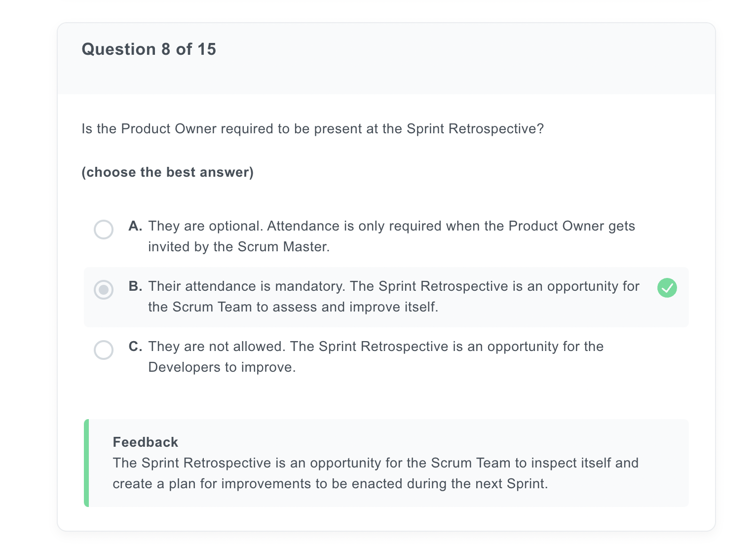Image resolution: width=756 pixels, height=545 pixels.
Task: Click "the Scrum Team to assess" line
Action: coord(293,307)
